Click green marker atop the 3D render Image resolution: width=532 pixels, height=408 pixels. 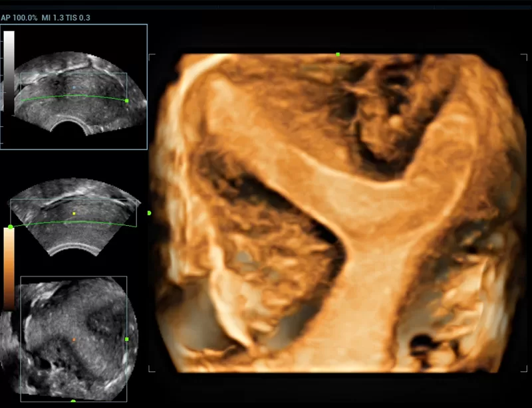(338, 54)
